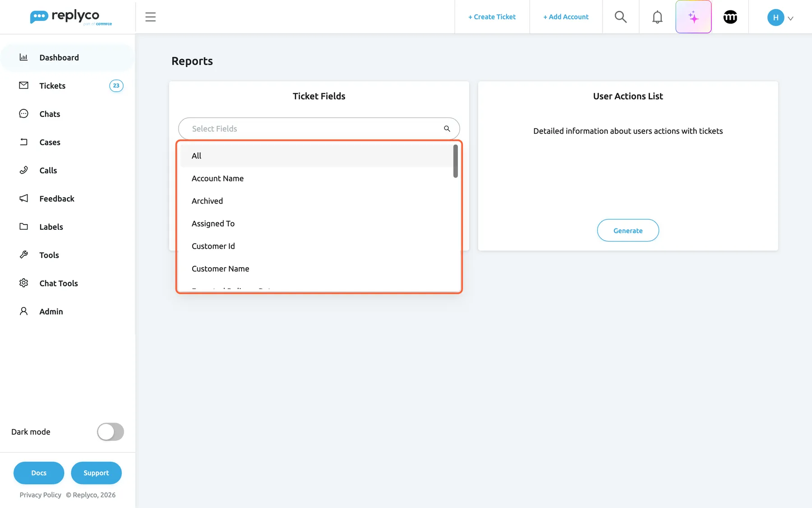The height and width of the screenshot is (508, 812).
Task: Open the AI sparkle assistant icon
Action: [x=693, y=17]
